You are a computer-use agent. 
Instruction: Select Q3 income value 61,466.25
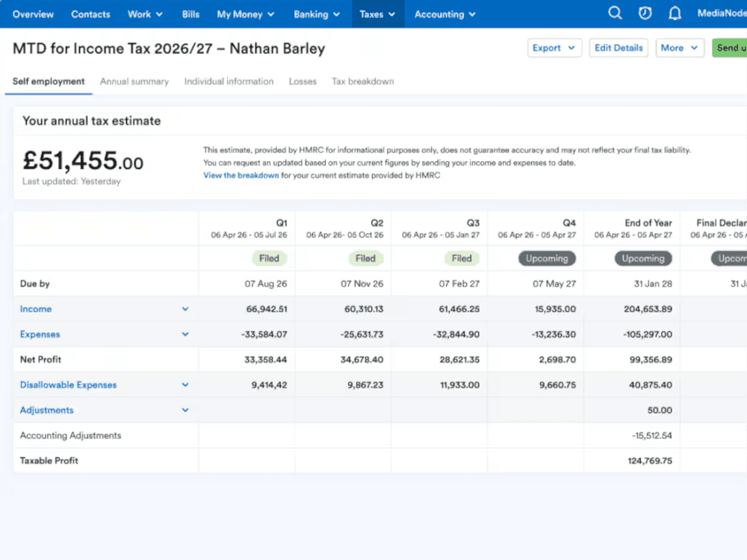(x=459, y=309)
